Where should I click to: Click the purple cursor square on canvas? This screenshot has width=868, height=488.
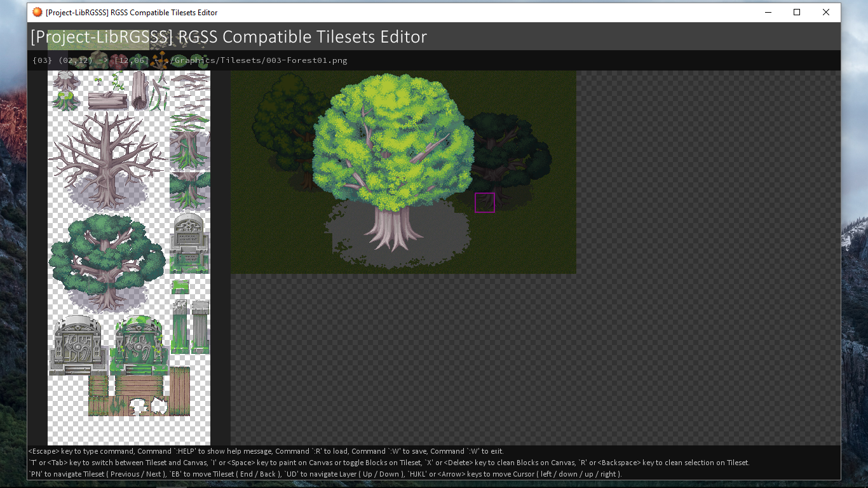[x=485, y=203]
